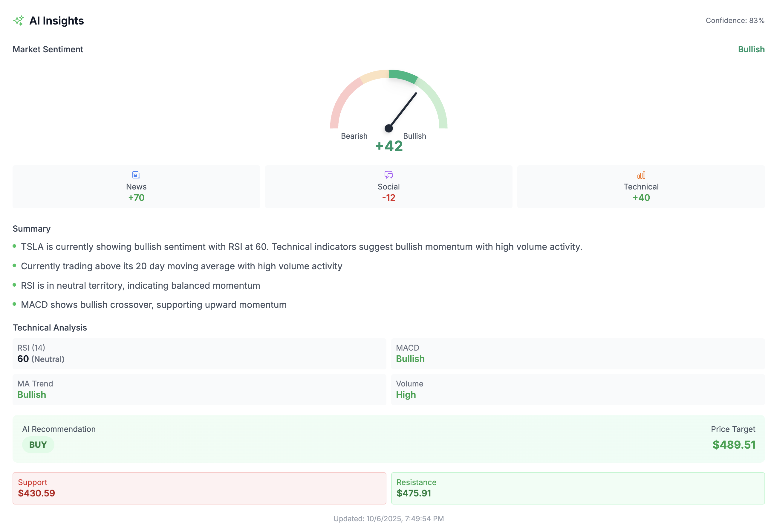Click the MACD bullish crossover bullet
The image size is (777, 532).
pos(154,305)
